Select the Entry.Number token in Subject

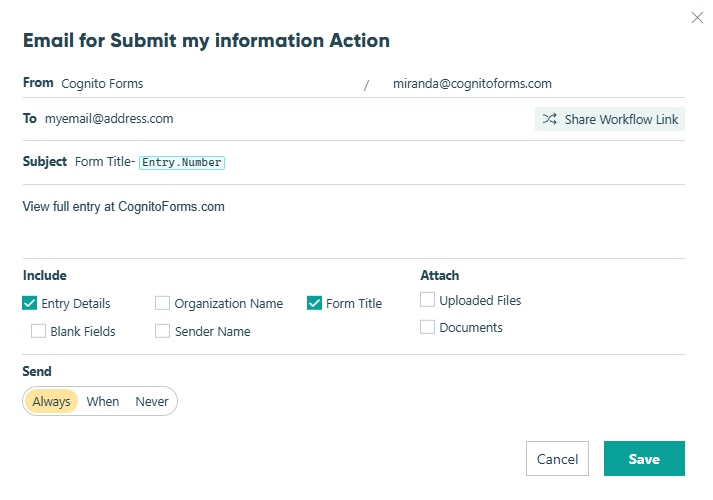182,162
